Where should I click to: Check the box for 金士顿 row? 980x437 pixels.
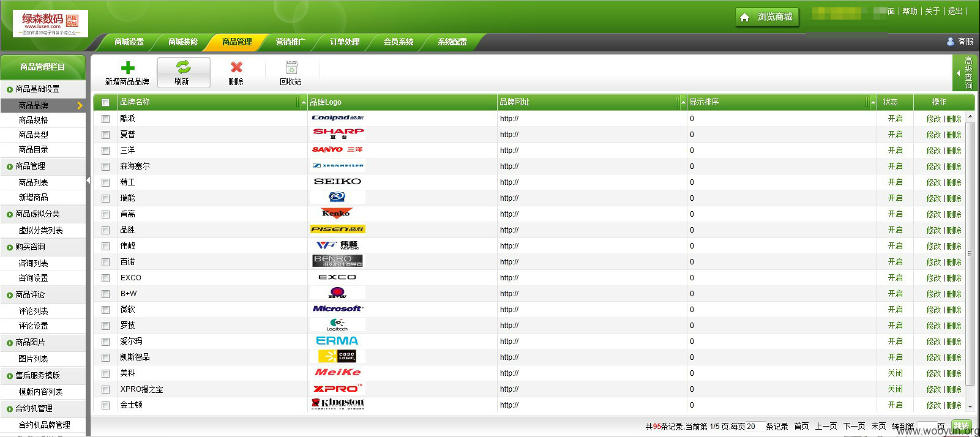coord(105,405)
